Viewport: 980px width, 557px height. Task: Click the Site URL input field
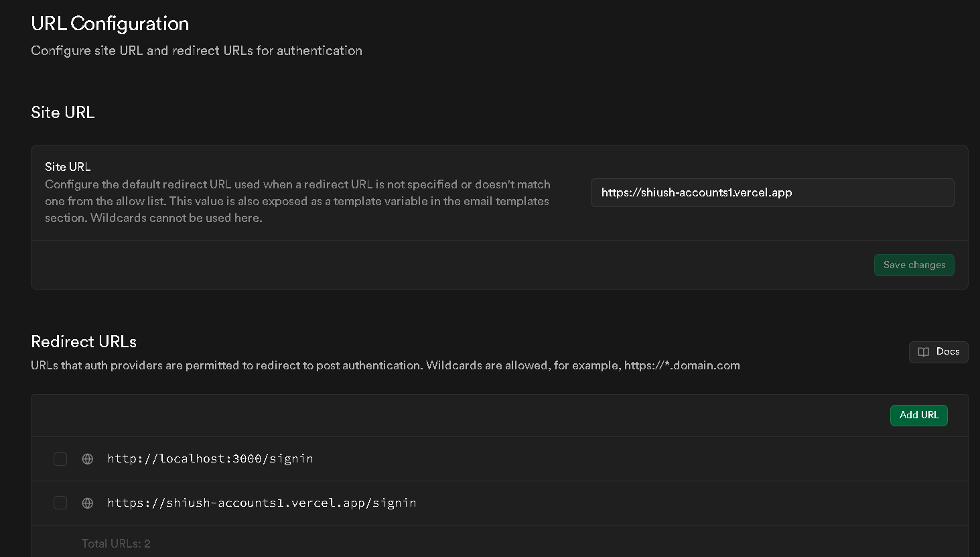772,193
